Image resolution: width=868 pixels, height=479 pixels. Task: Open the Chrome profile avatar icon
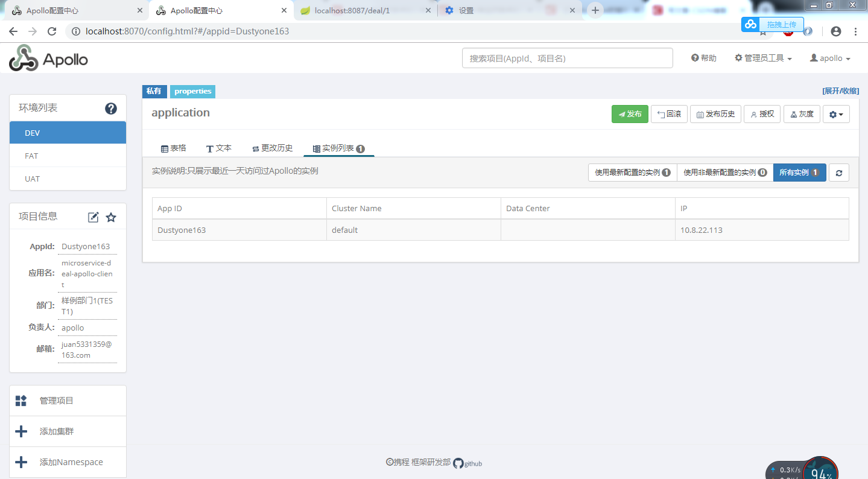click(x=835, y=31)
